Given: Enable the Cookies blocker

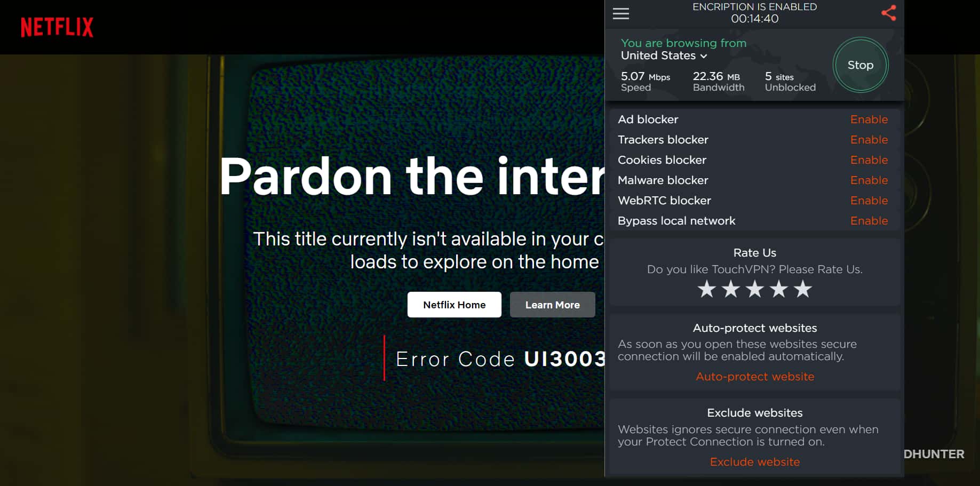Looking at the screenshot, I should pyautogui.click(x=869, y=160).
